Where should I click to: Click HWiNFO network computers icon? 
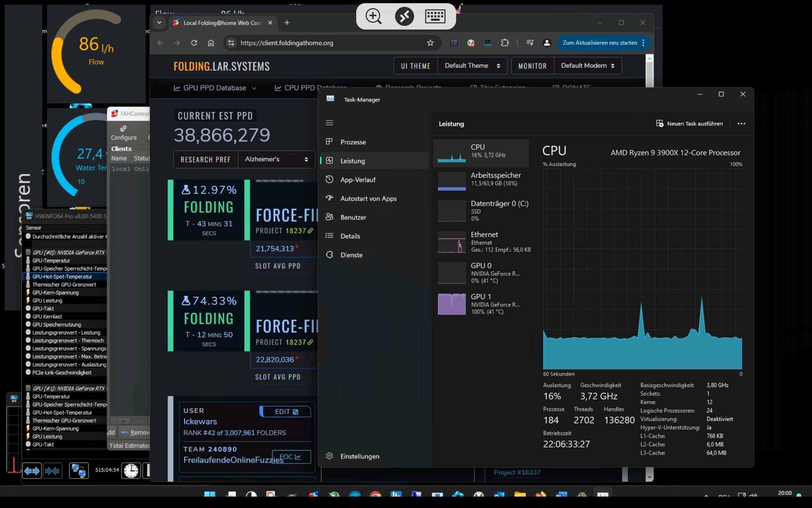(79, 471)
